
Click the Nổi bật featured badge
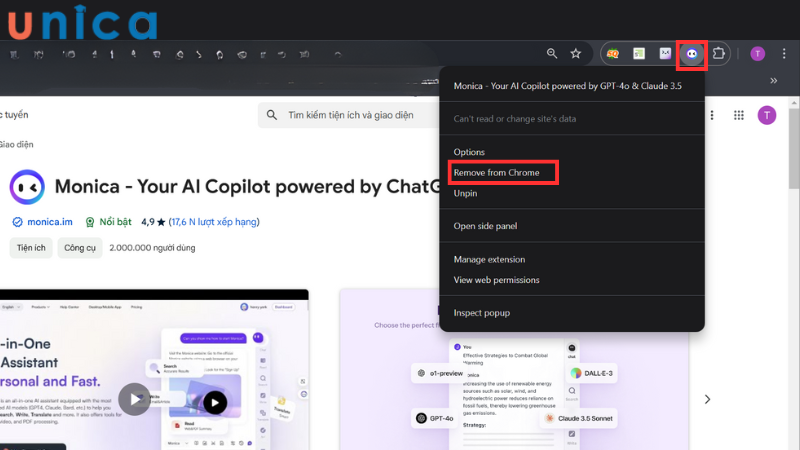click(x=109, y=222)
